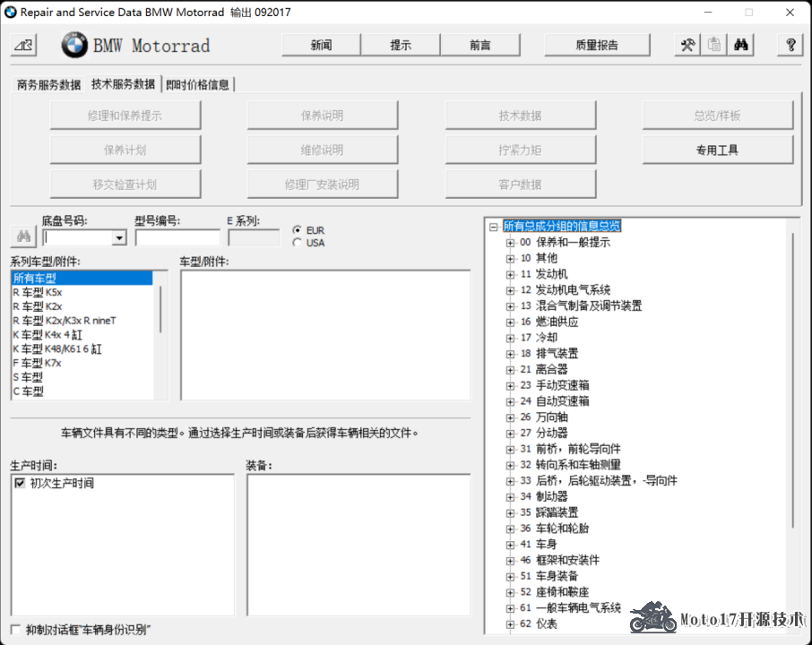Click binoculars icon beside 底盘号码 field

click(x=23, y=236)
